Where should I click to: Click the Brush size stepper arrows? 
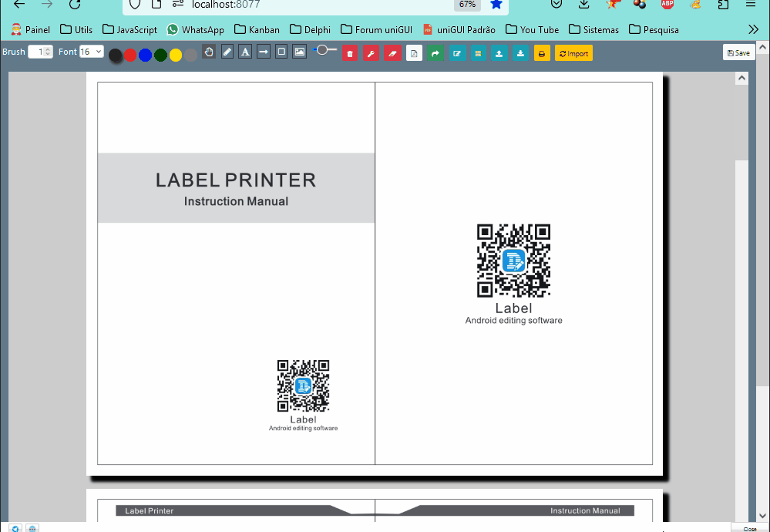click(48, 52)
